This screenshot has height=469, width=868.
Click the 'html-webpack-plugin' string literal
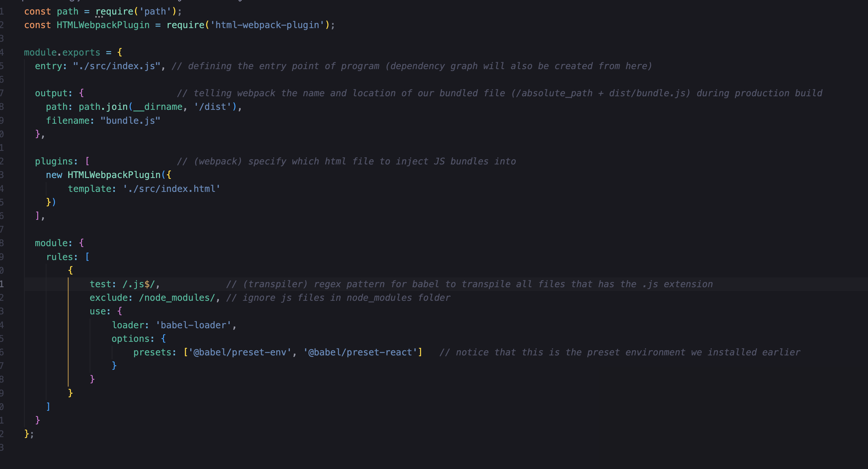pos(267,25)
